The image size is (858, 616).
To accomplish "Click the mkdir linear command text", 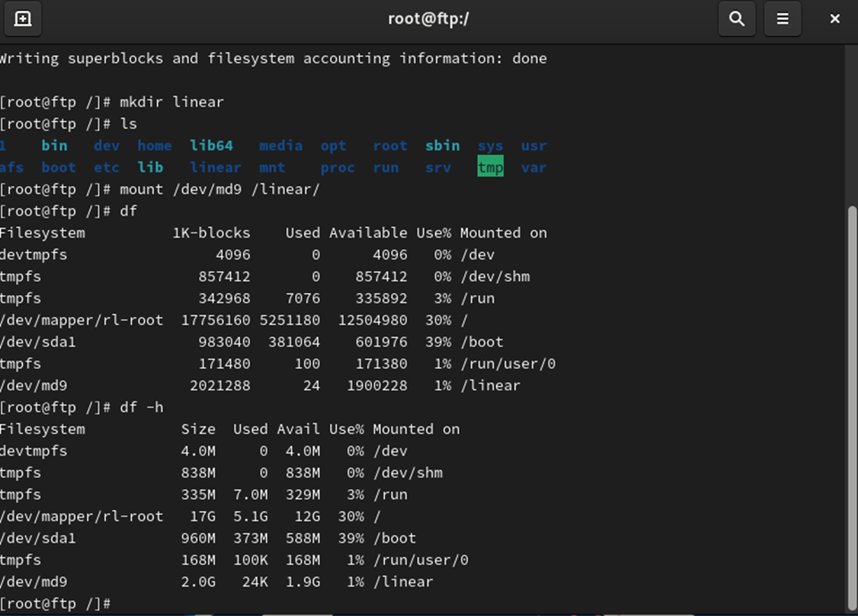I will pos(172,102).
